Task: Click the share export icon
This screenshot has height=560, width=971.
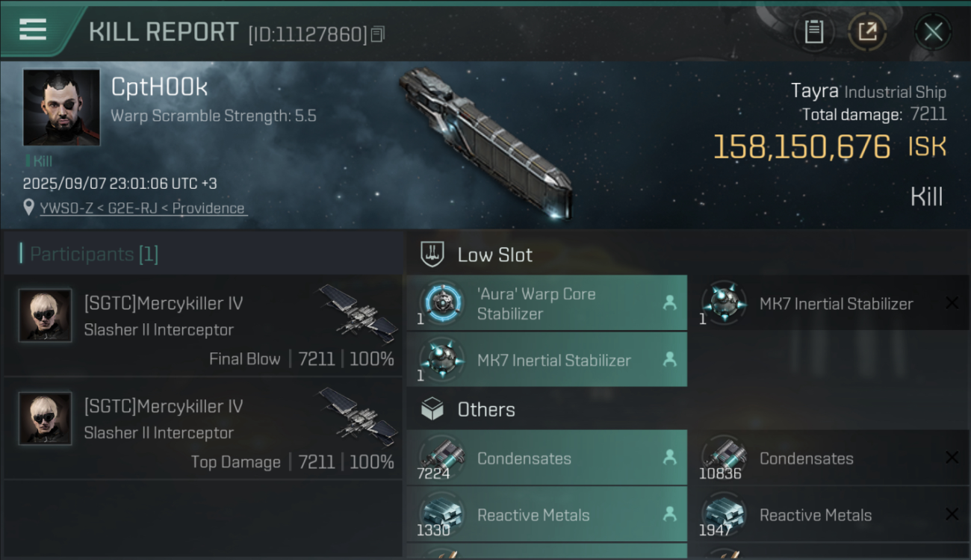Action: (867, 32)
